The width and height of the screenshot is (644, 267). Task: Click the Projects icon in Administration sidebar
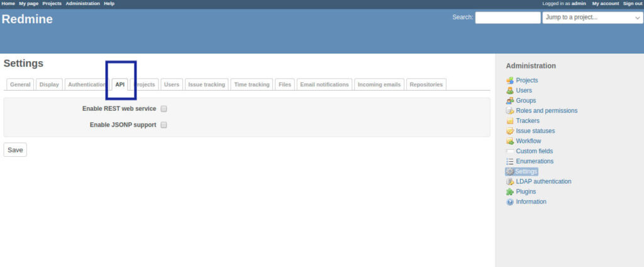point(510,81)
